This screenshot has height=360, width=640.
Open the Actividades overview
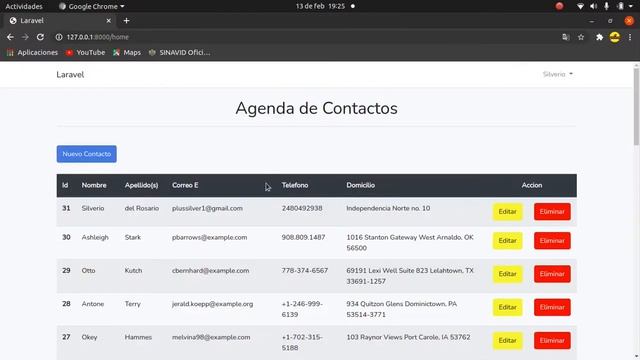(24, 7)
